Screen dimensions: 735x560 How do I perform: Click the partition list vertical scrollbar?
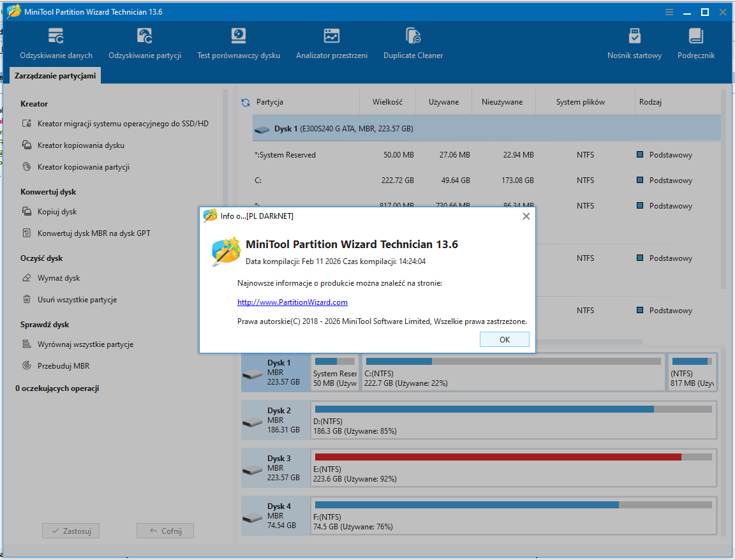pyautogui.click(x=724, y=189)
